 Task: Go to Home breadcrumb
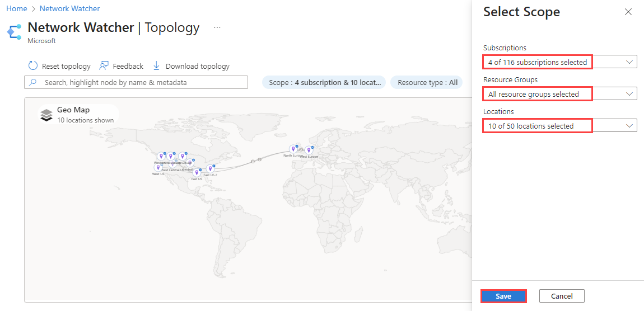coord(17,8)
